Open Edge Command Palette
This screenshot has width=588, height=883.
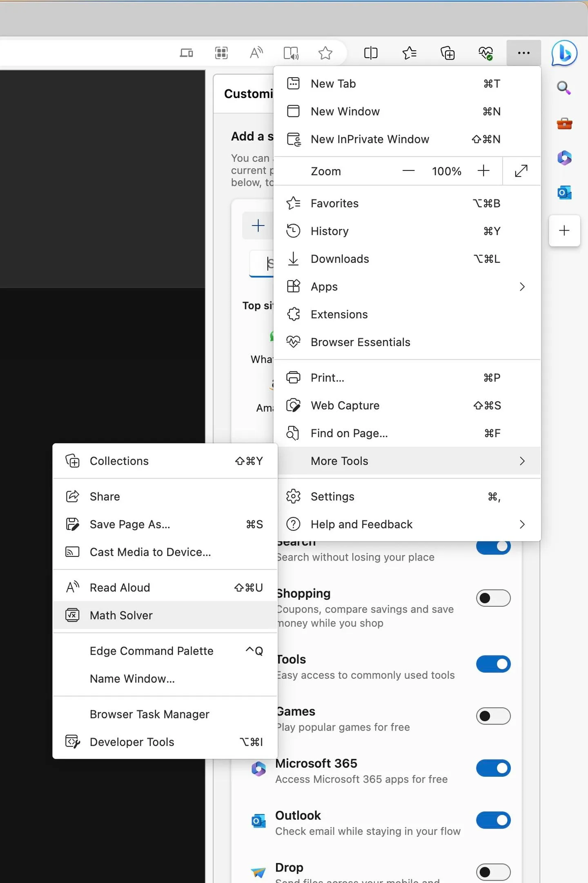pos(165,651)
